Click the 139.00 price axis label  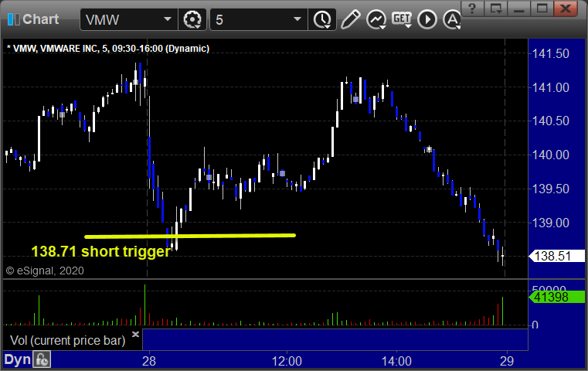[x=551, y=223]
